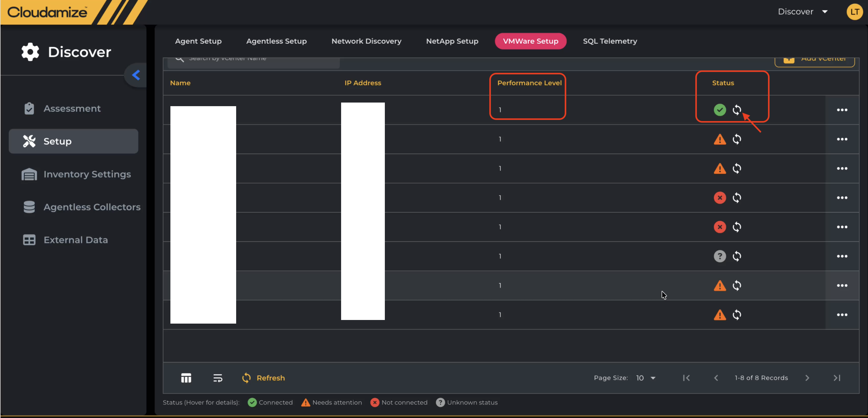
Task: Click the 'Connected' legend label
Action: coord(276,403)
